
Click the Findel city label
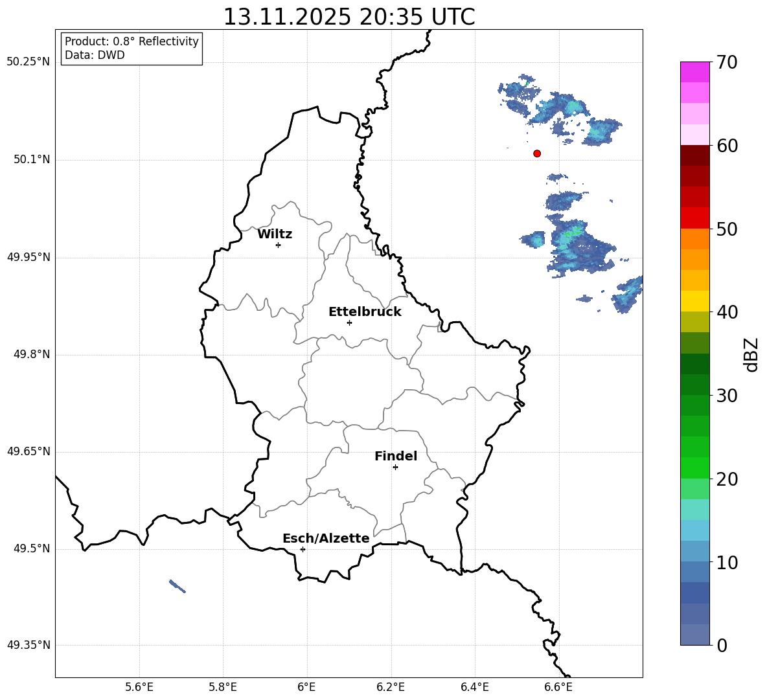click(x=396, y=456)
